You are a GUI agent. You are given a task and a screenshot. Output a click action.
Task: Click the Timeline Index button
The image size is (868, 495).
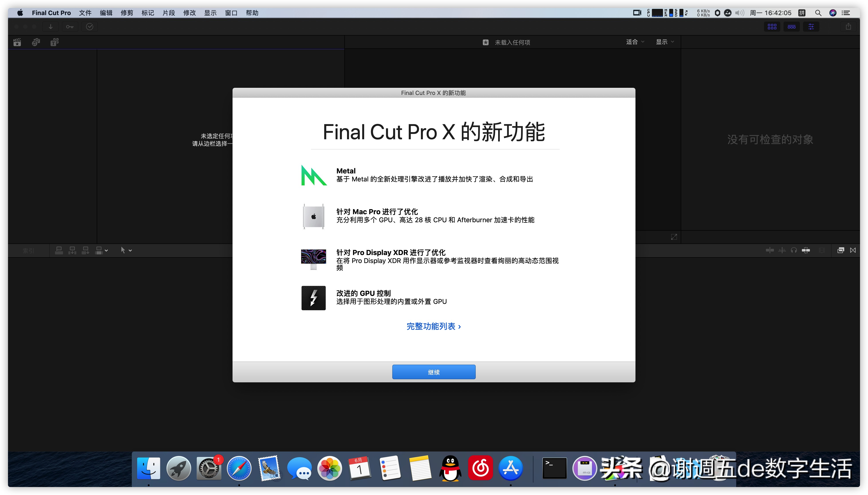28,251
